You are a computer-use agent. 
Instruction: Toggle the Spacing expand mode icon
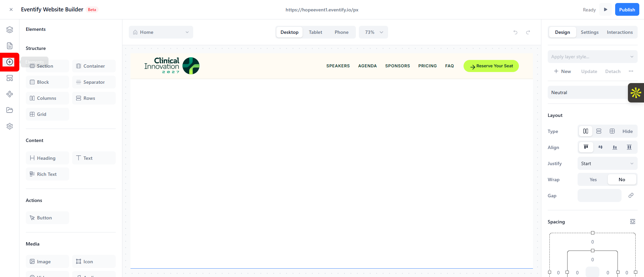pyautogui.click(x=633, y=222)
